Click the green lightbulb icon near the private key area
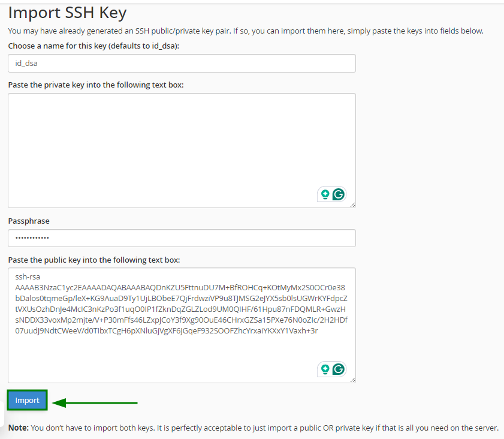Image resolution: width=504 pixels, height=439 pixels. 324,194
